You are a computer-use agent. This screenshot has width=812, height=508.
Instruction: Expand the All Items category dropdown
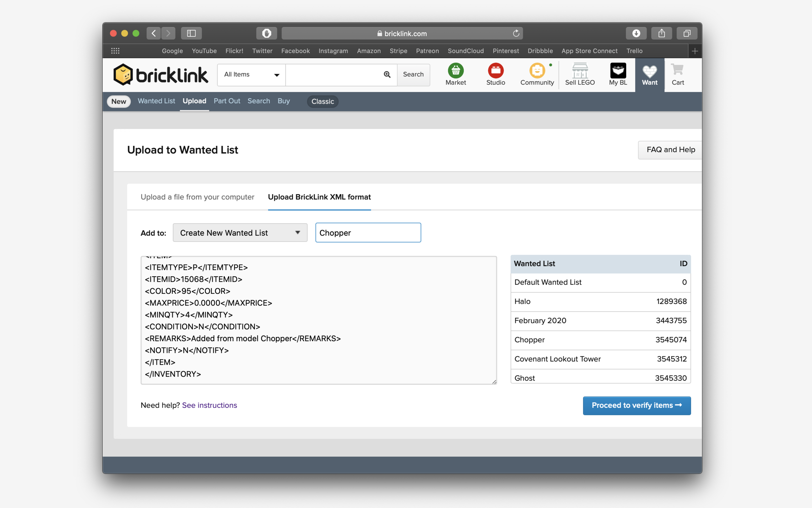(251, 74)
